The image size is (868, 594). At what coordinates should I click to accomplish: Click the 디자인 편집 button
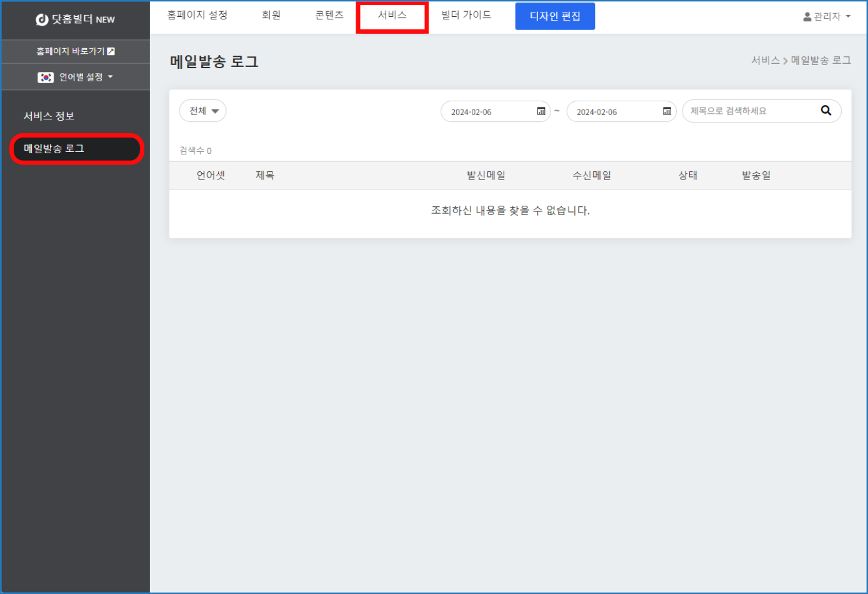click(555, 16)
